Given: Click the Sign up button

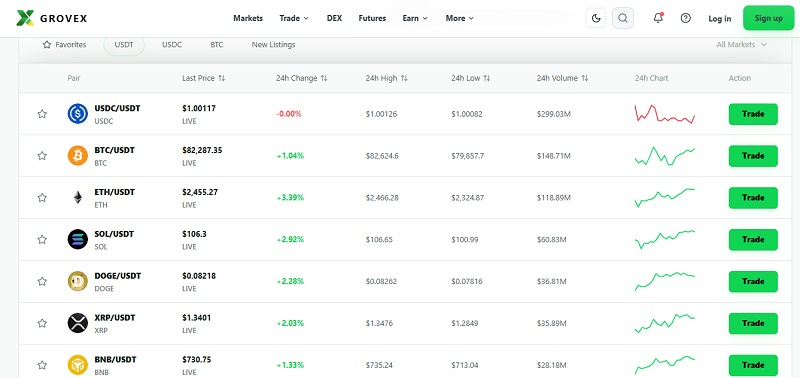Looking at the screenshot, I should click(768, 18).
